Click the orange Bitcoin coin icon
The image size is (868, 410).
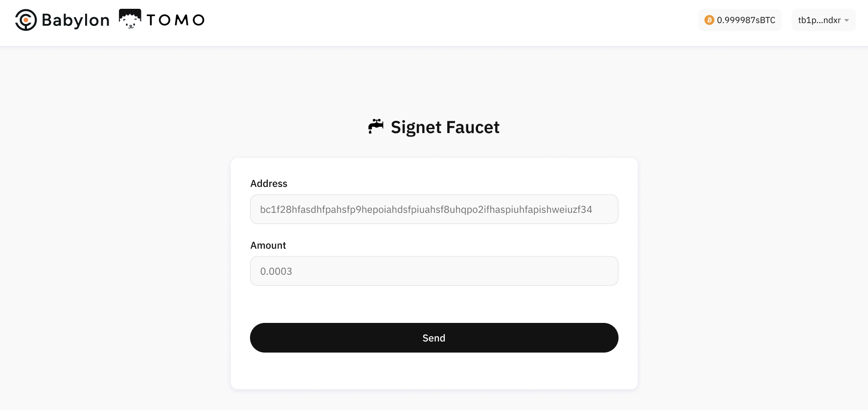click(x=709, y=20)
